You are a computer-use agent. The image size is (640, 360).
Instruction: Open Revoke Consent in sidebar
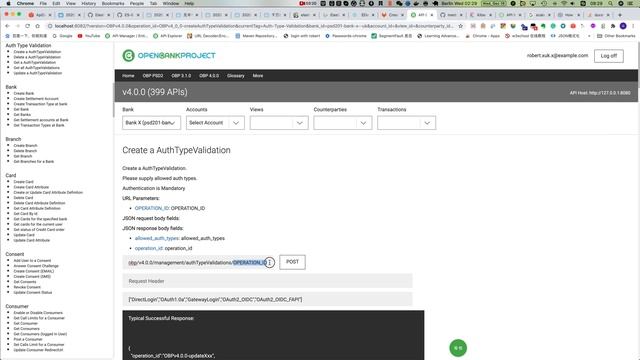click(x=27, y=287)
